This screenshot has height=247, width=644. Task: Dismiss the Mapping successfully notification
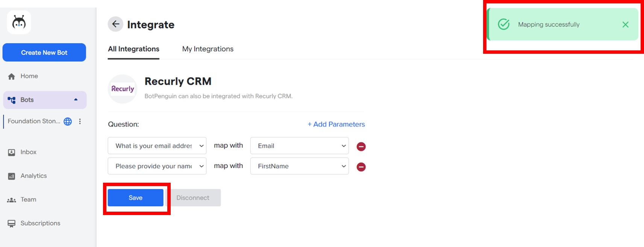tap(625, 25)
